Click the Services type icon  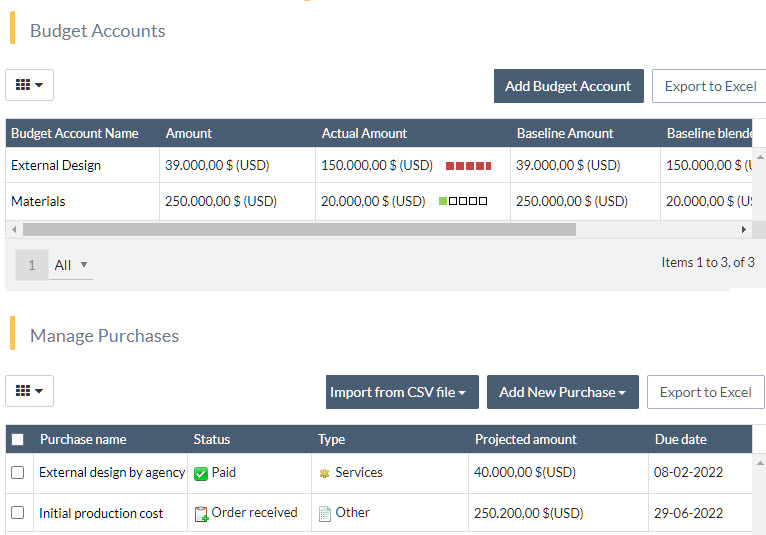click(x=324, y=473)
